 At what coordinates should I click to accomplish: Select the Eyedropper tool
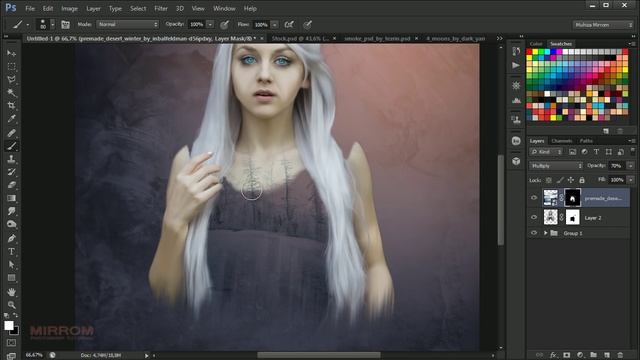tap(11, 119)
